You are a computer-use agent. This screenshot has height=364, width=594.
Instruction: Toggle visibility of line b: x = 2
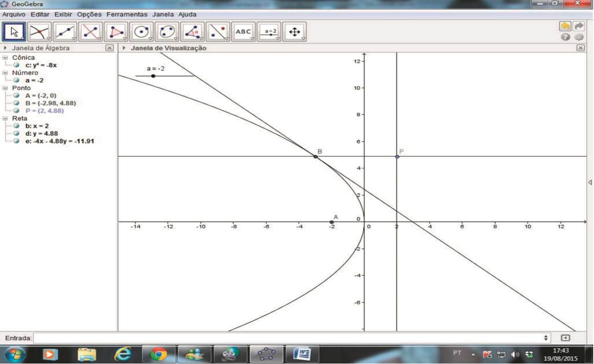point(16,126)
